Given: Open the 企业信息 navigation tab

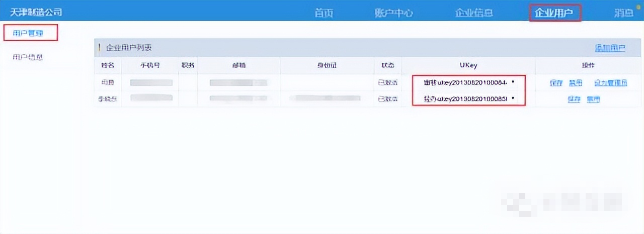Looking at the screenshot, I should tap(473, 13).
